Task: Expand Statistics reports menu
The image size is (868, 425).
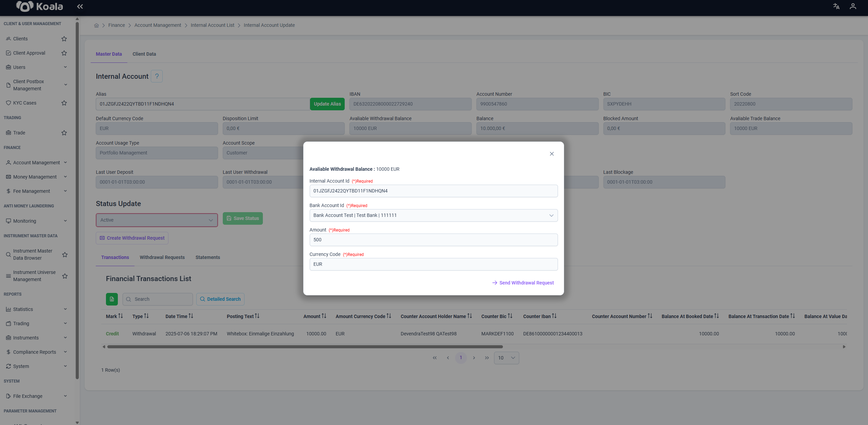Action: coord(37,309)
